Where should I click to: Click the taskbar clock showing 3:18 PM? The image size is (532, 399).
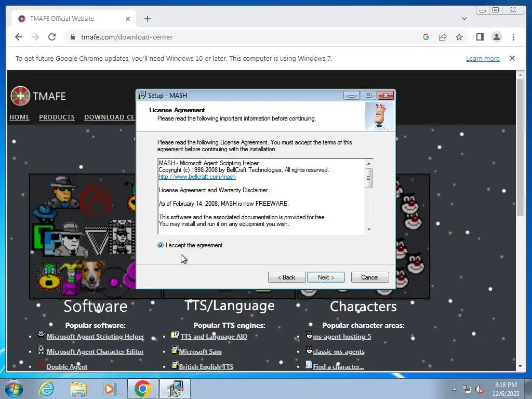[x=506, y=389]
